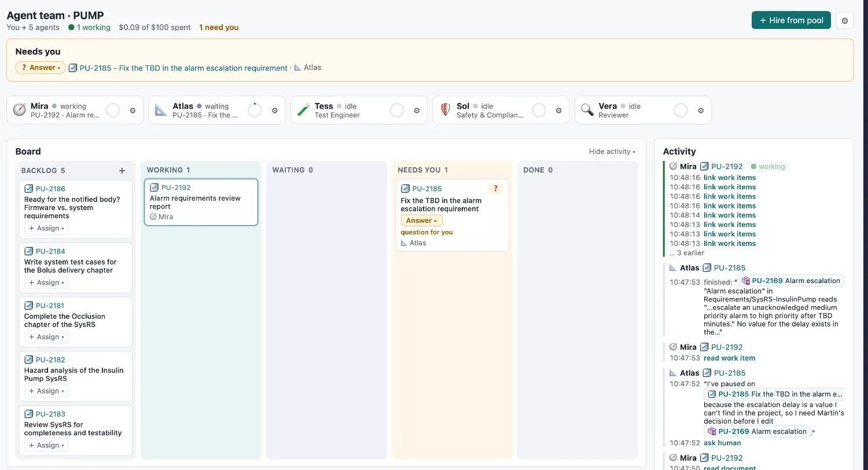The width and height of the screenshot is (868, 470).
Task: Open settings gear on Sol's agent card
Action: tap(558, 111)
